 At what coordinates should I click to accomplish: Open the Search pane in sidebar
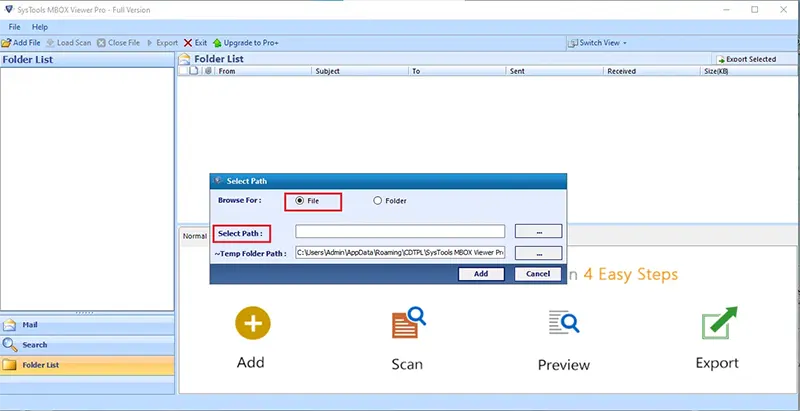[87, 345]
